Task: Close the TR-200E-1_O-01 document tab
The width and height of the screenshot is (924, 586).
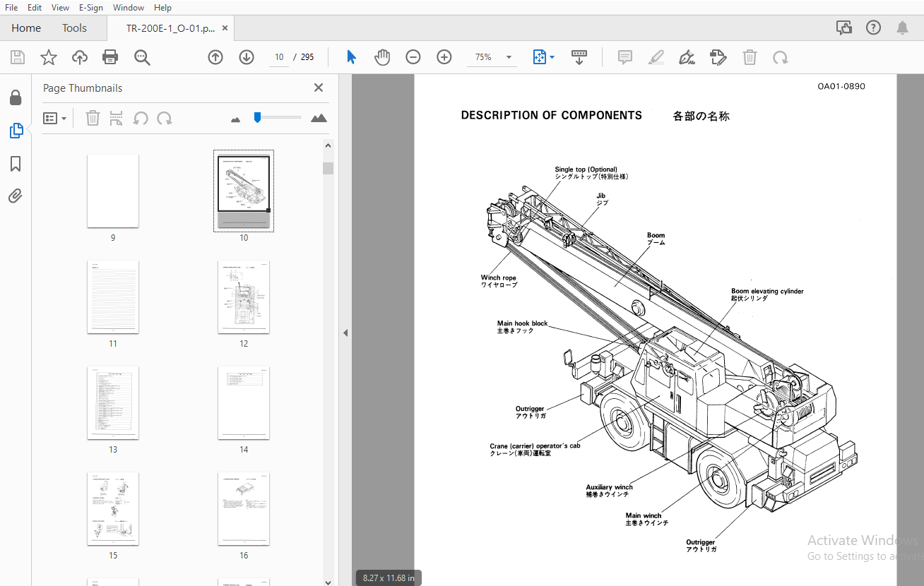Action: pos(225,28)
